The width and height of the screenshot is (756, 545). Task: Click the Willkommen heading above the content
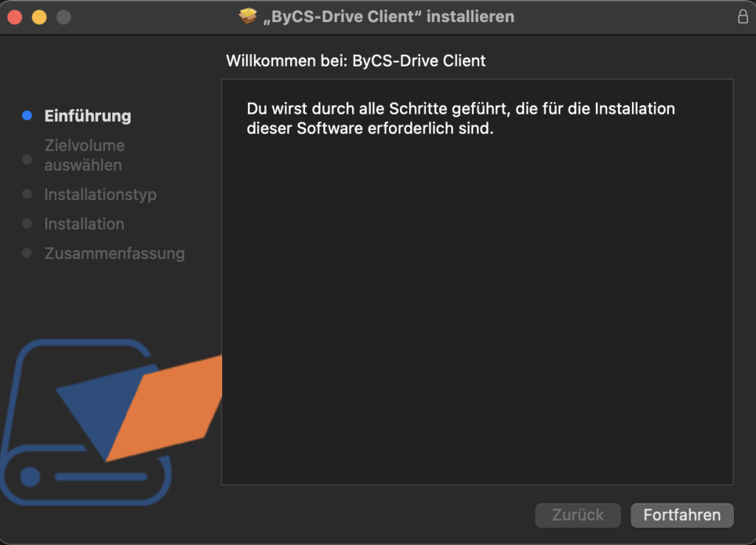357,61
